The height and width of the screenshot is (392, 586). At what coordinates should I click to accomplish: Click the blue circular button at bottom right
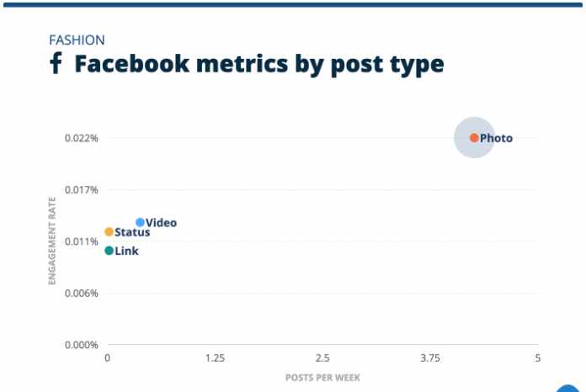(568, 389)
